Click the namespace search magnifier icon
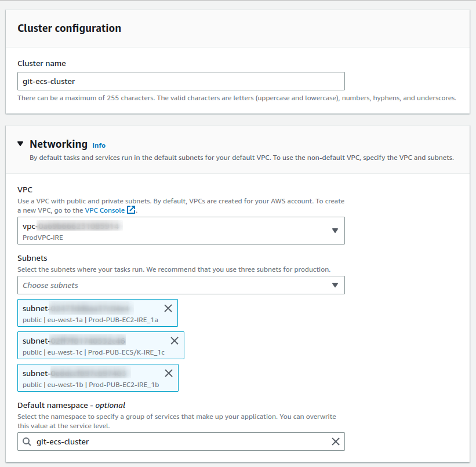 point(27,442)
